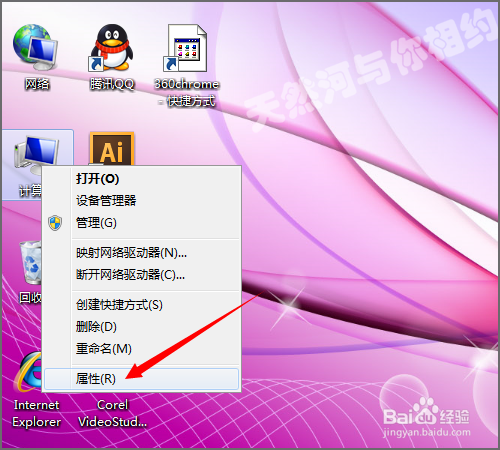Choose 管理(G) in the context menu
The height and width of the screenshot is (450, 500).
[141, 223]
